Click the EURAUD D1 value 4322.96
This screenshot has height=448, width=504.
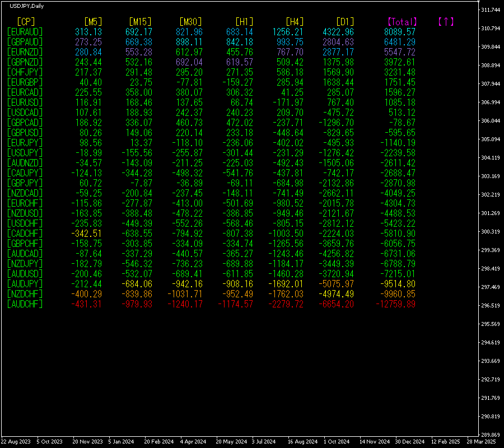pos(338,32)
